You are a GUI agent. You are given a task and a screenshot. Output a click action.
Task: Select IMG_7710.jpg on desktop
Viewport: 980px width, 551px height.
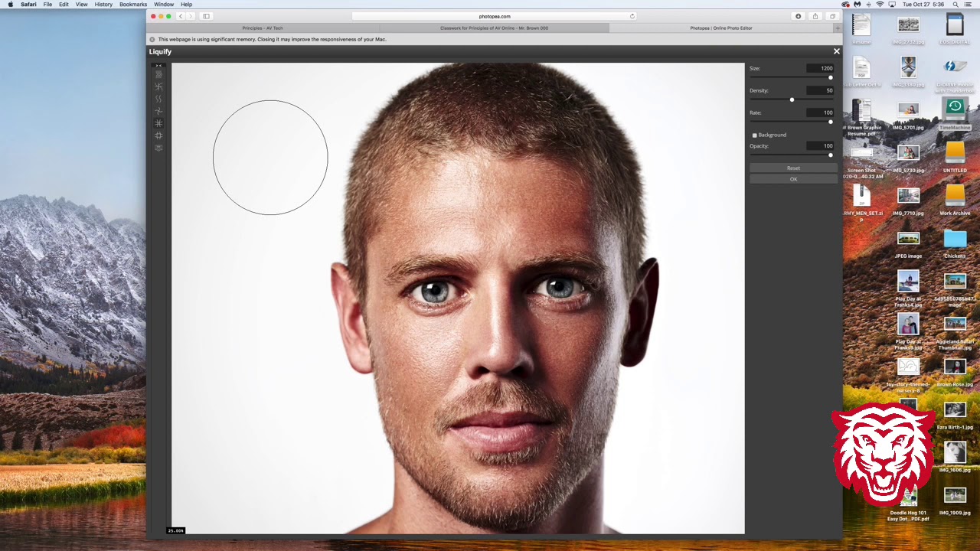coord(908,201)
